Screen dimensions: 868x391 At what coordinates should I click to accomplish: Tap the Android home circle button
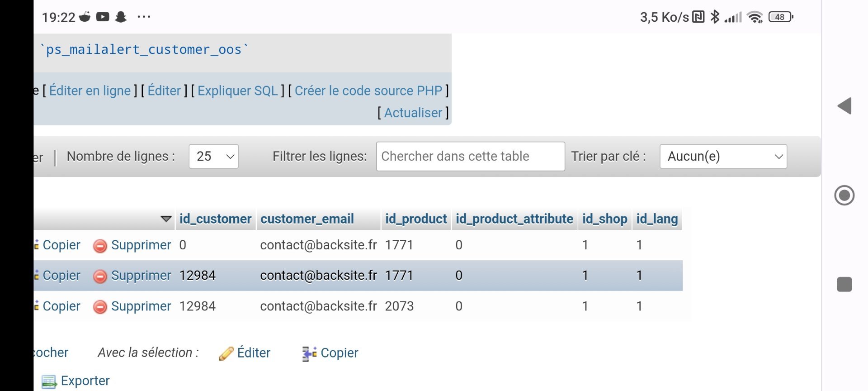tap(844, 195)
